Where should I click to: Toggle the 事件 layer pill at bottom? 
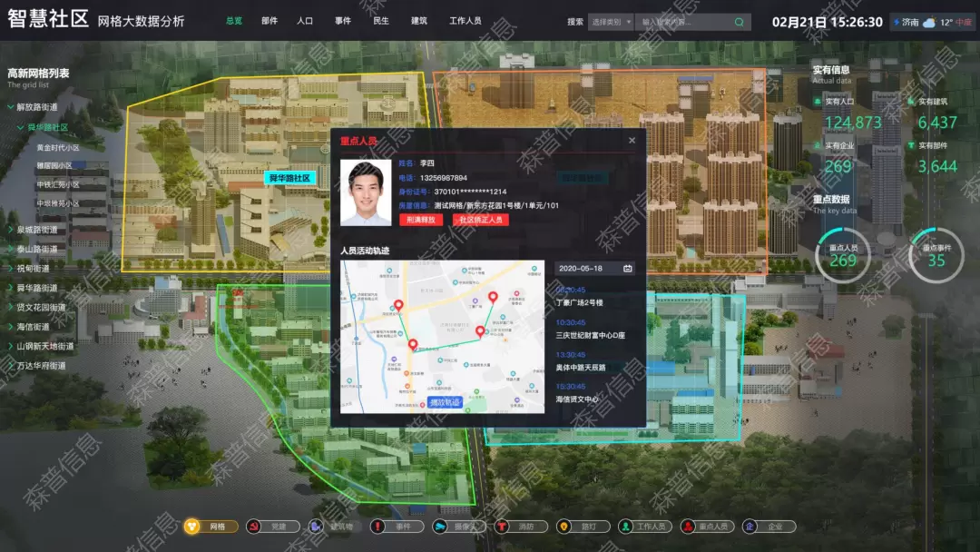pyautogui.click(x=397, y=527)
